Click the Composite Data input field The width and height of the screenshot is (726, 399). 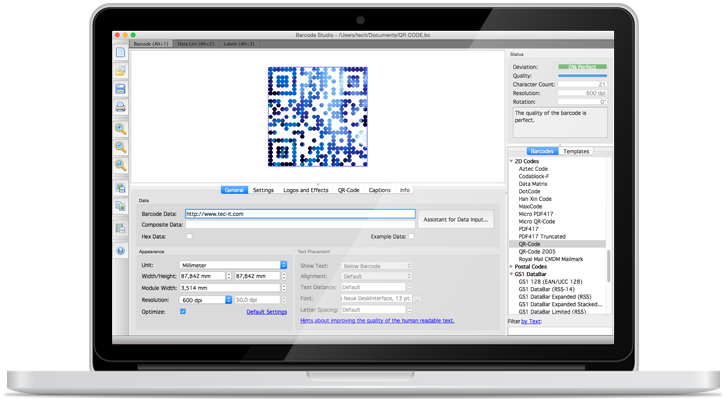point(300,224)
